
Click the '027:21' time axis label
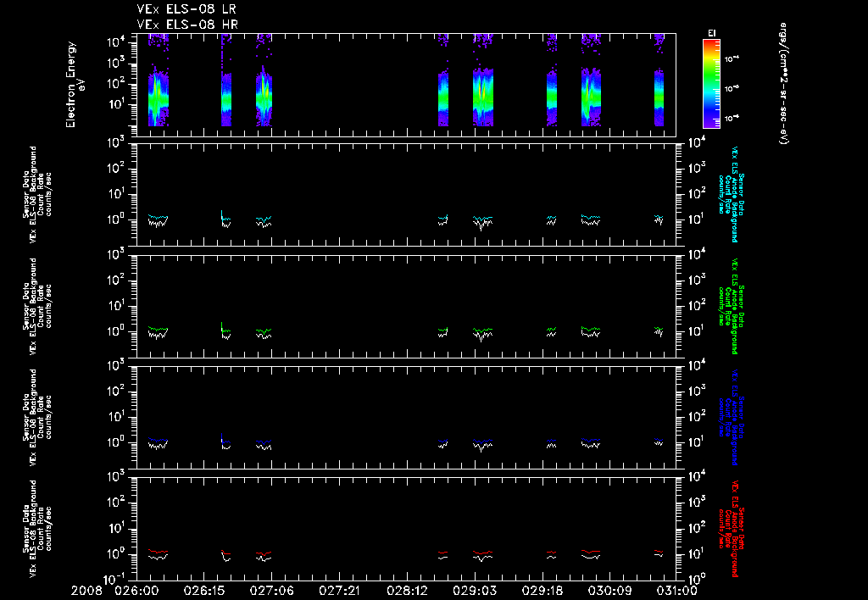[339, 592]
